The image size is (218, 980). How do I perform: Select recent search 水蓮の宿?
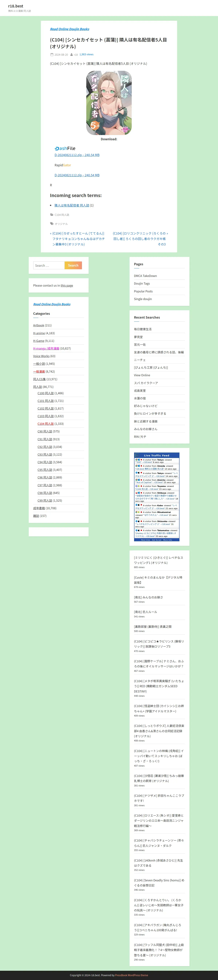click(140, 398)
